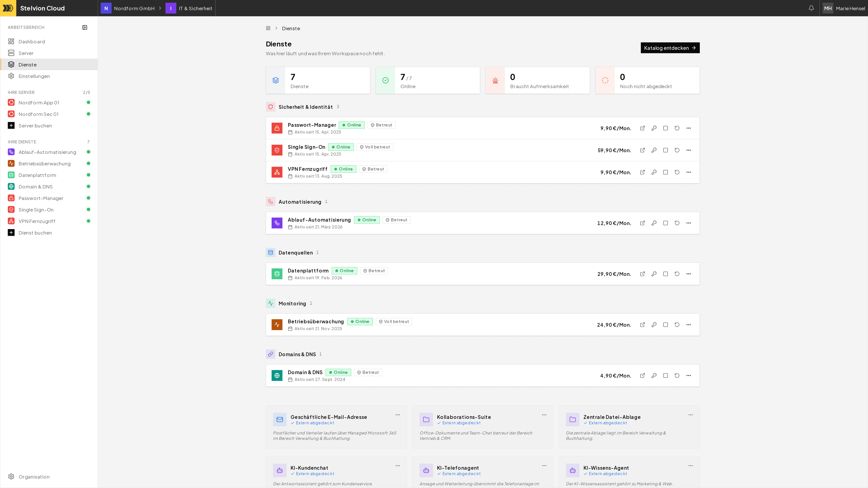Viewport: 868px width, 488px height.
Task: Open more options for Domain & DNS row
Action: click(x=688, y=375)
